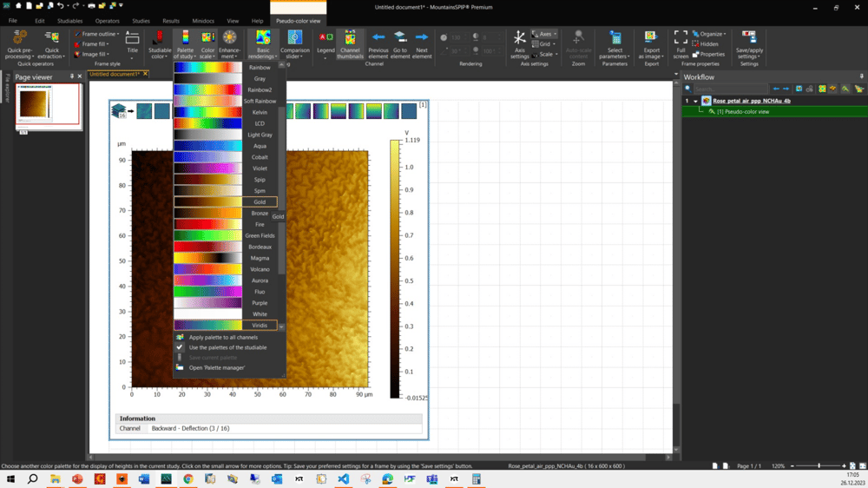Open Visual Studio Code from taskbar

(343, 479)
